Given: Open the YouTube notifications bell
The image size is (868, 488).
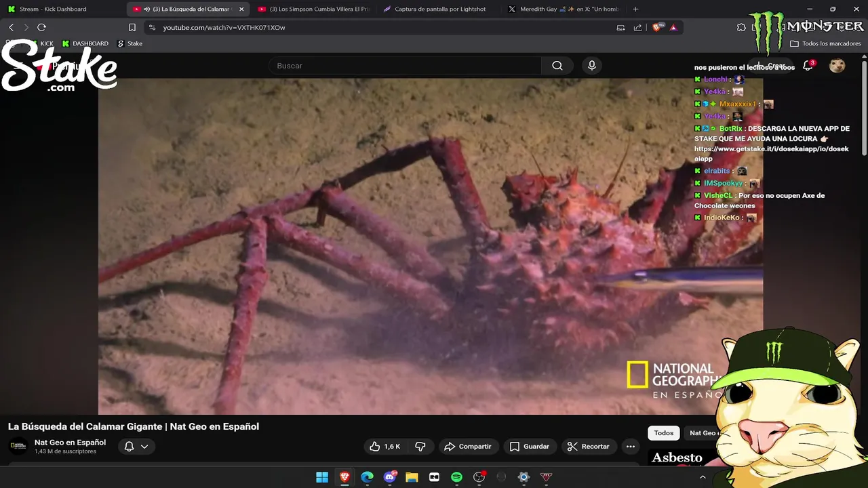Looking at the screenshot, I should (x=808, y=66).
